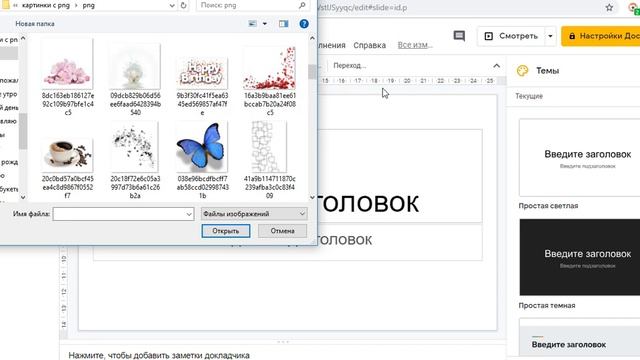Click the yellow 'Настройки Доступа' button
The height and width of the screenshot is (360, 640).
pos(601,36)
